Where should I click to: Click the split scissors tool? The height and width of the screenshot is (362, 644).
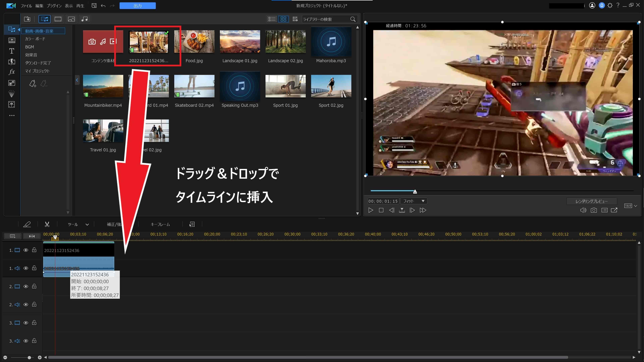(x=47, y=224)
